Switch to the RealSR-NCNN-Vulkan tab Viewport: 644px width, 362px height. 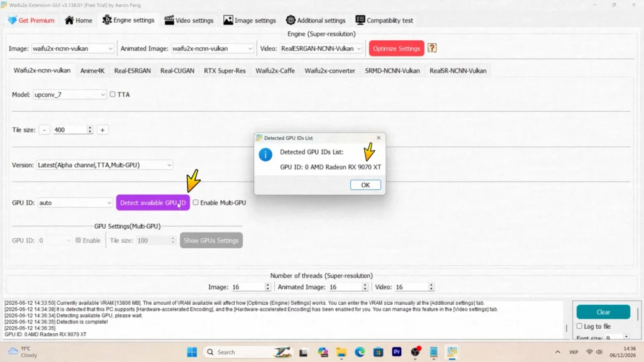(x=458, y=70)
